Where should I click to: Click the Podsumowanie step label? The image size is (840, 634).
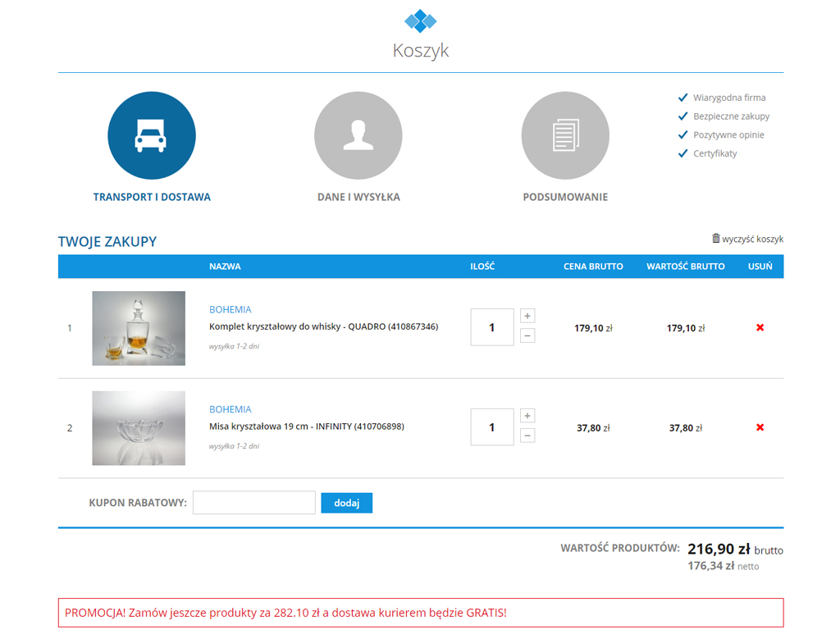click(565, 197)
